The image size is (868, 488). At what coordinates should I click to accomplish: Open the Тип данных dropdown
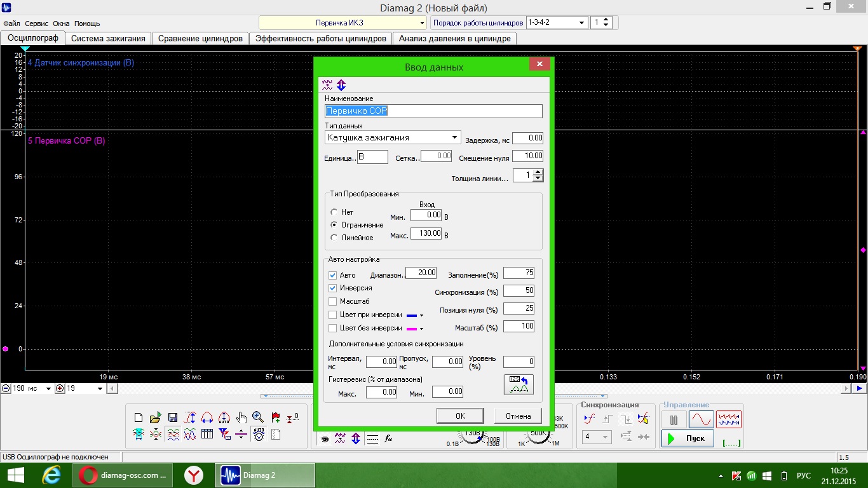tap(393, 137)
